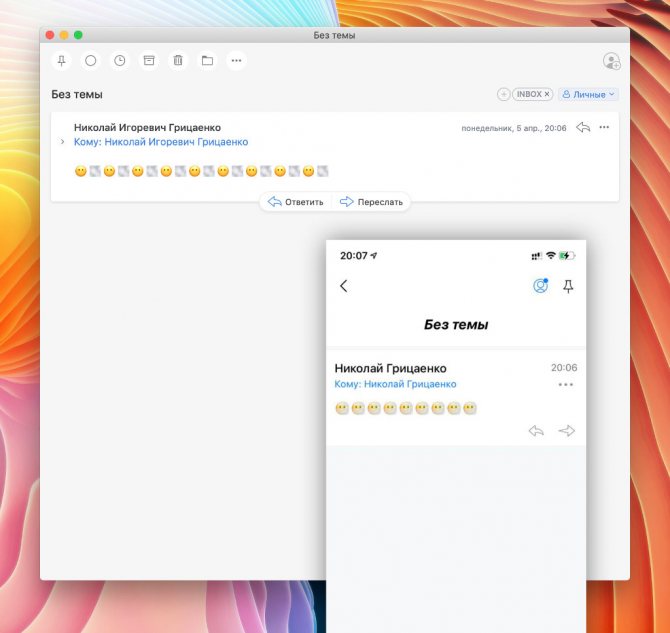Open more actions ellipsis in toolbar
The height and width of the screenshot is (633, 670).
(236, 61)
